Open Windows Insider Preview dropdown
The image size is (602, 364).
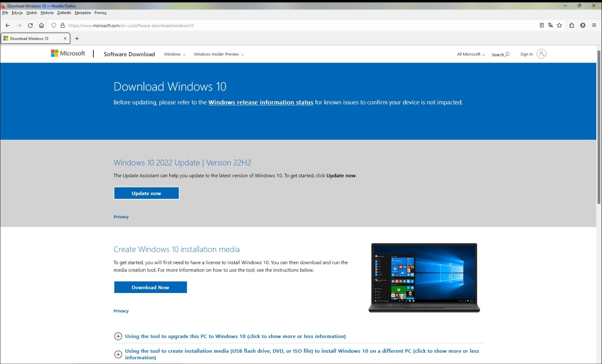[x=219, y=54]
